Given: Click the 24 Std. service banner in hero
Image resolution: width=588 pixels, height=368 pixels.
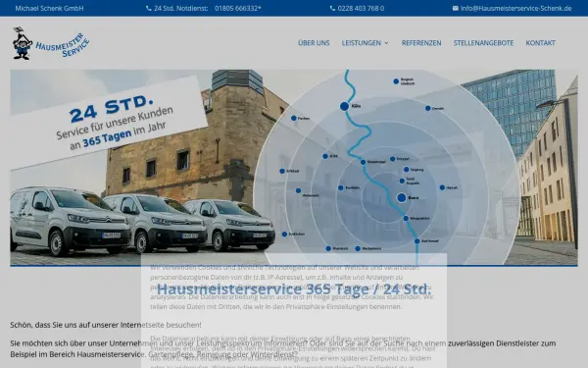Looking at the screenshot, I should point(109,122).
